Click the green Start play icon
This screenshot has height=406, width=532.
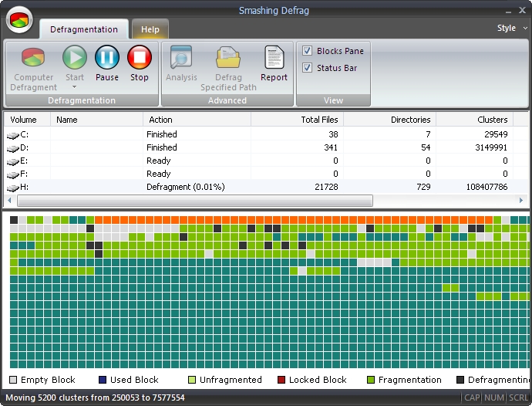[75, 57]
